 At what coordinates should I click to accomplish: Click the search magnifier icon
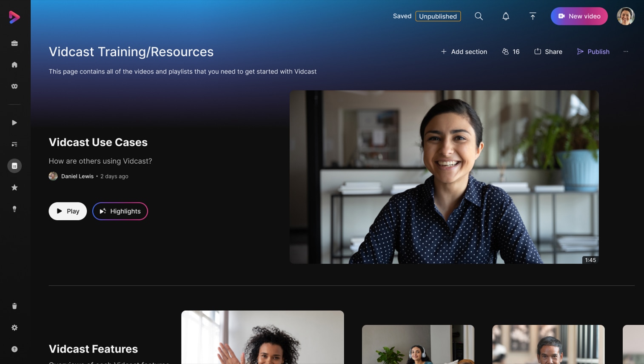[479, 16]
